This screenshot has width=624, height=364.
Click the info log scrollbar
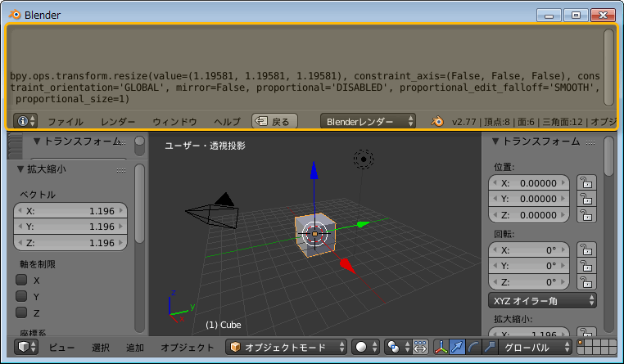[609, 67]
